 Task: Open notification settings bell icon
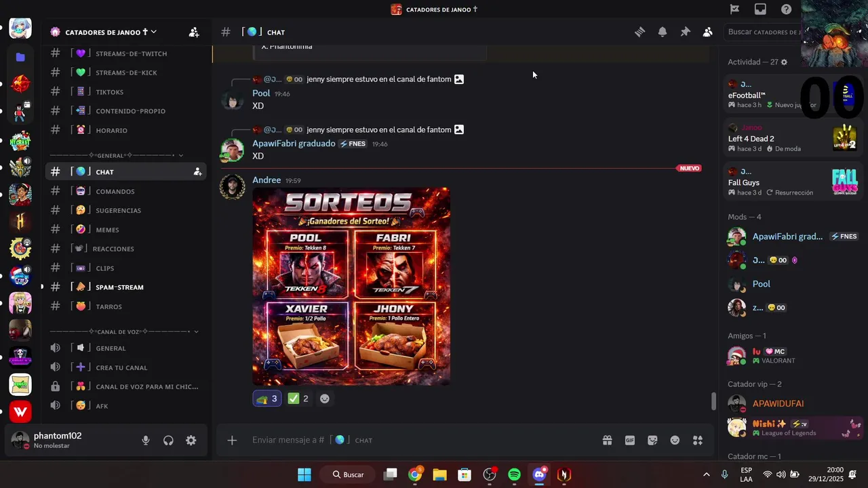tap(663, 32)
